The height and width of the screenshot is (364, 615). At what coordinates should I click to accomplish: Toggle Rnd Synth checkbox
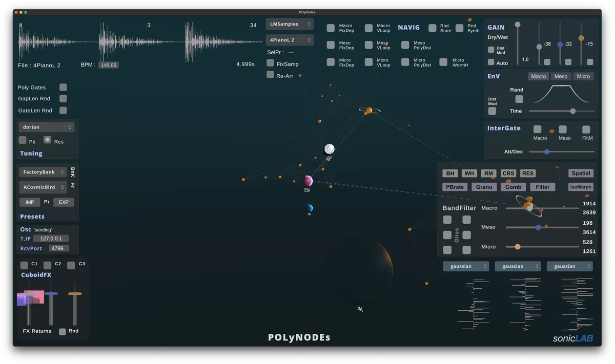point(460,28)
